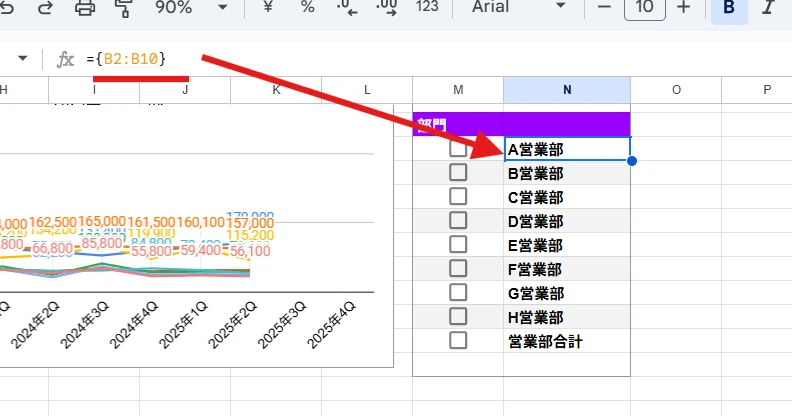Viewport: 792px width, 416px height.
Task: Tick the checkbox next to C営業部
Action: pyautogui.click(x=458, y=196)
